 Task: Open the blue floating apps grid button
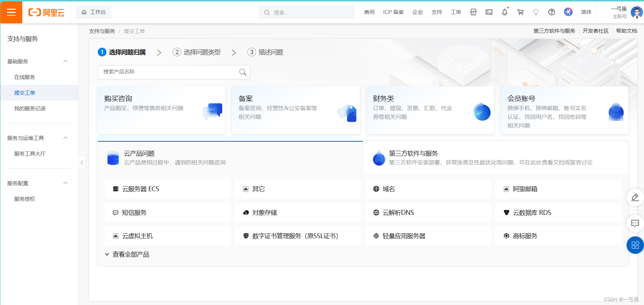(x=635, y=245)
